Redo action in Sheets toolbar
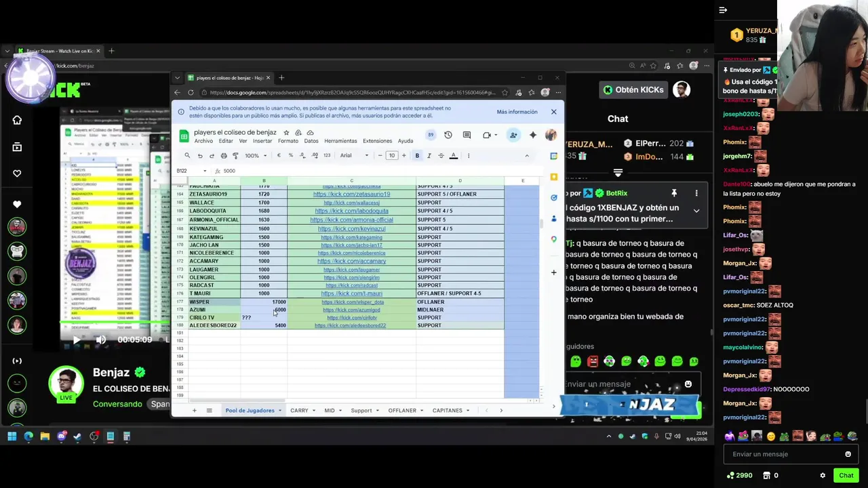This screenshot has width=868, height=488. tap(212, 156)
